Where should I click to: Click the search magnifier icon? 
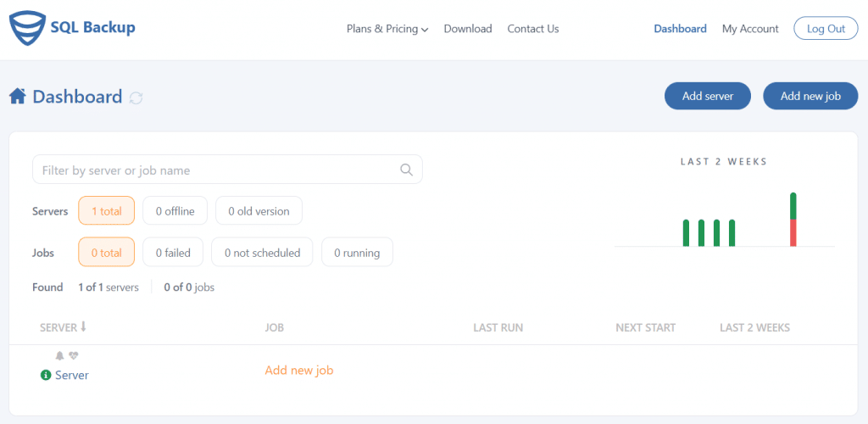pyautogui.click(x=406, y=170)
